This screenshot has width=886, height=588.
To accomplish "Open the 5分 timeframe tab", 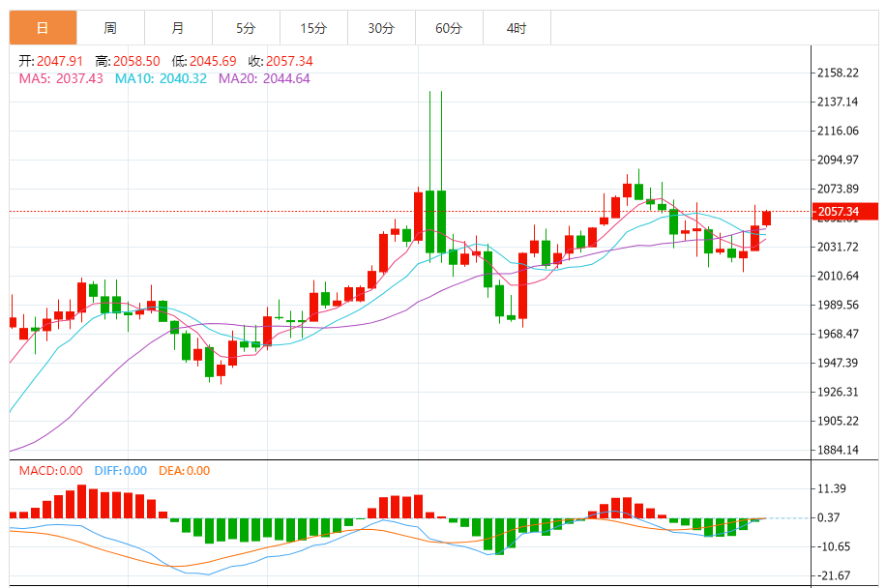I will coord(246,28).
